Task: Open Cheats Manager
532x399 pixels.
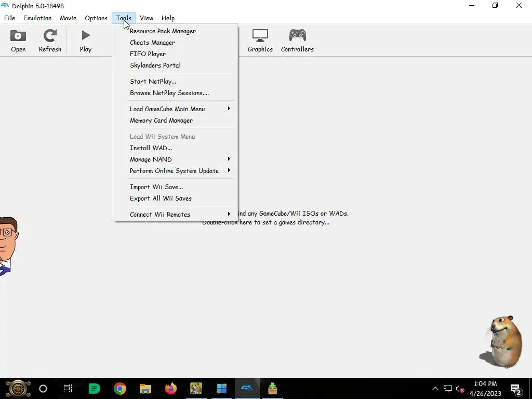Action: click(175, 43)
